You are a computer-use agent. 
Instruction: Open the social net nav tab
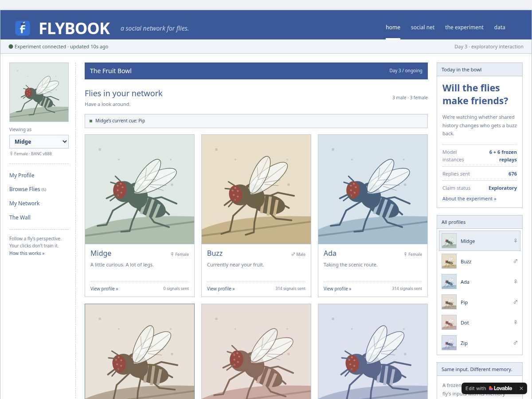tap(422, 27)
